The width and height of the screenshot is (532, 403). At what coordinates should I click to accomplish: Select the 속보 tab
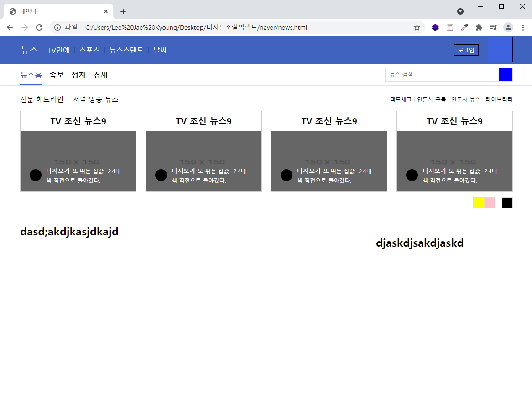point(56,75)
